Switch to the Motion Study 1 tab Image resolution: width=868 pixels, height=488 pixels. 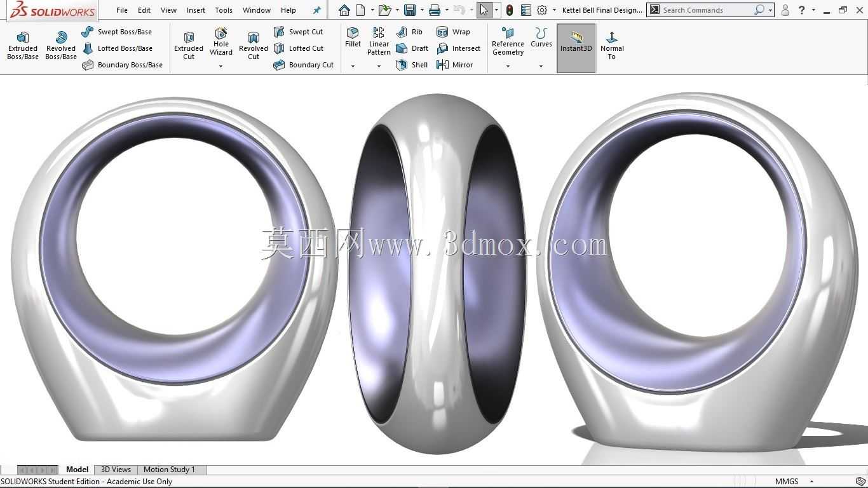[169, 470]
